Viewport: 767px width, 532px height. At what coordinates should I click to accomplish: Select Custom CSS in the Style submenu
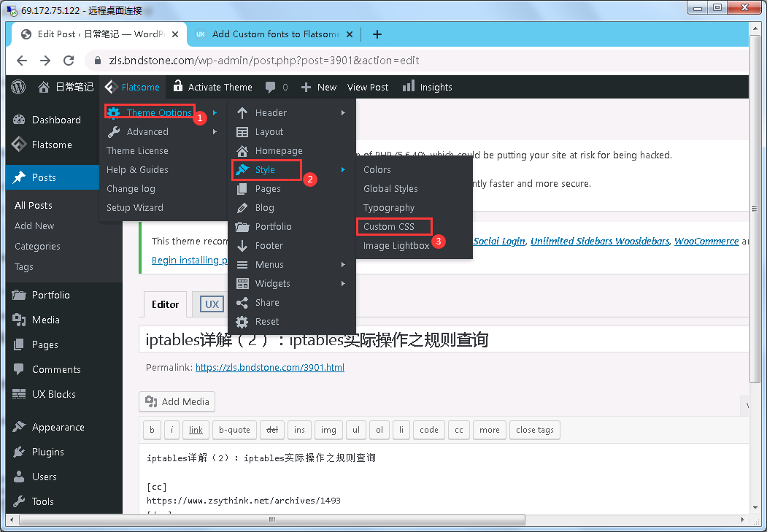pos(389,227)
